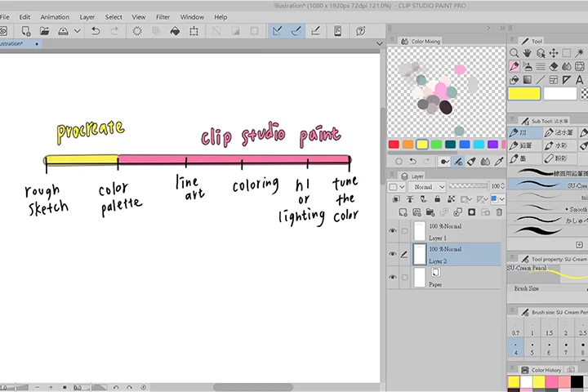The image size is (588, 392).
Task: Click Delete layer trash icon
Action: pyautogui.click(x=499, y=212)
